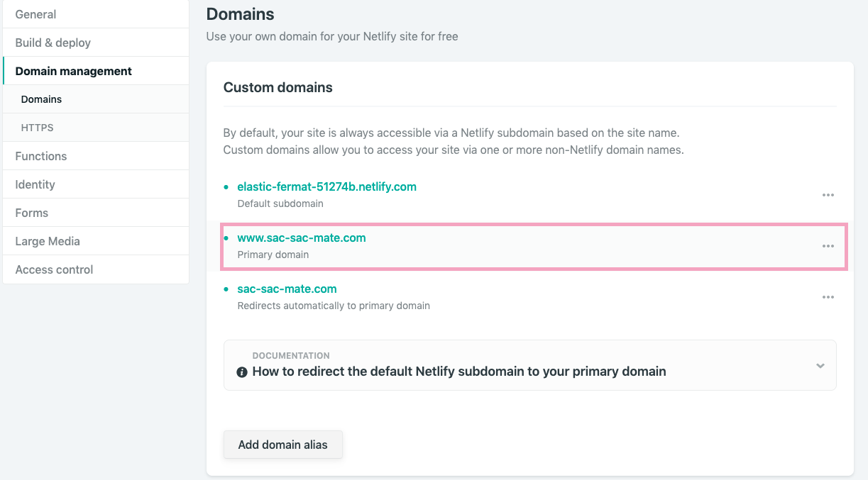Open the redirect default subdomain documentation title
Screen dimensions: 868x480
point(459,372)
